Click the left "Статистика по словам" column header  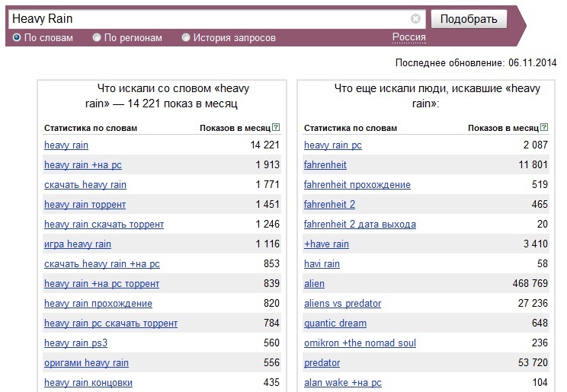coord(91,129)
